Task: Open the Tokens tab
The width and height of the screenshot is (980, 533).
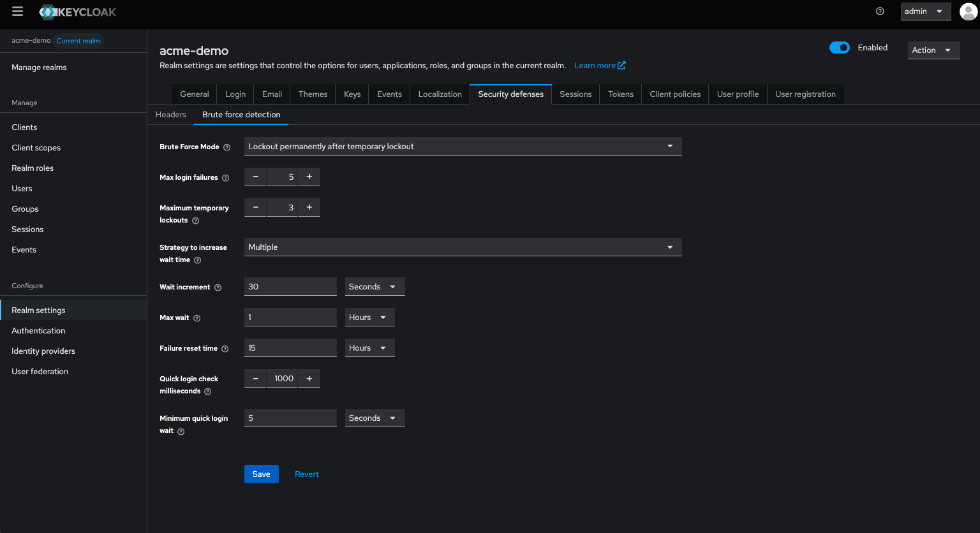Action: (x=621, y=94)
